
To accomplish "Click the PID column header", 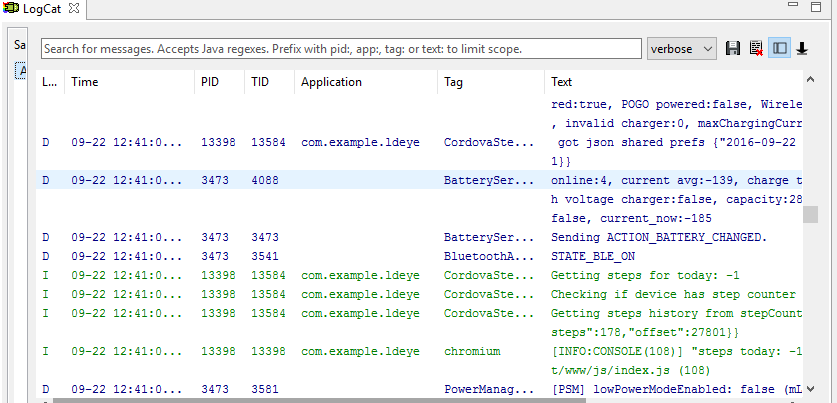I will (219, 82).
